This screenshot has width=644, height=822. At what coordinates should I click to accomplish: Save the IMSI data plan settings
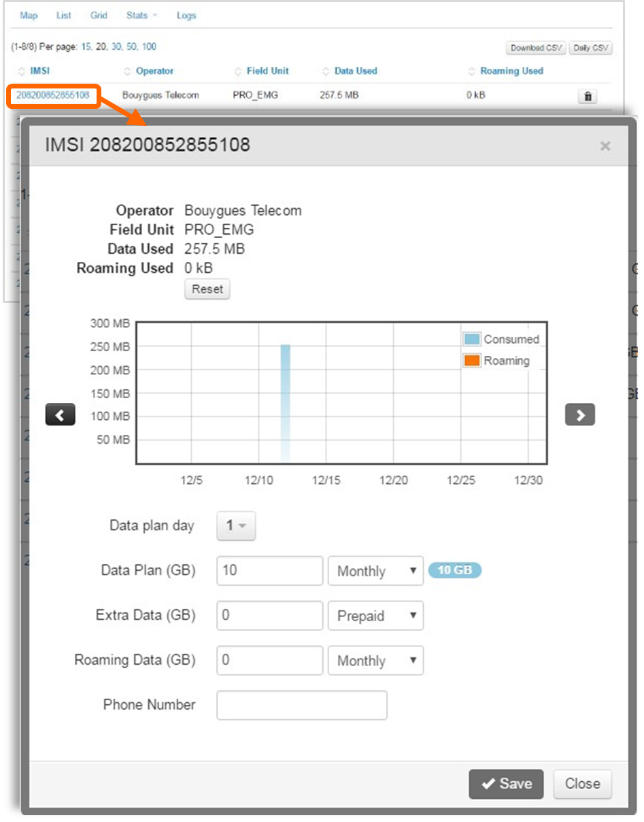pos(505,784)
